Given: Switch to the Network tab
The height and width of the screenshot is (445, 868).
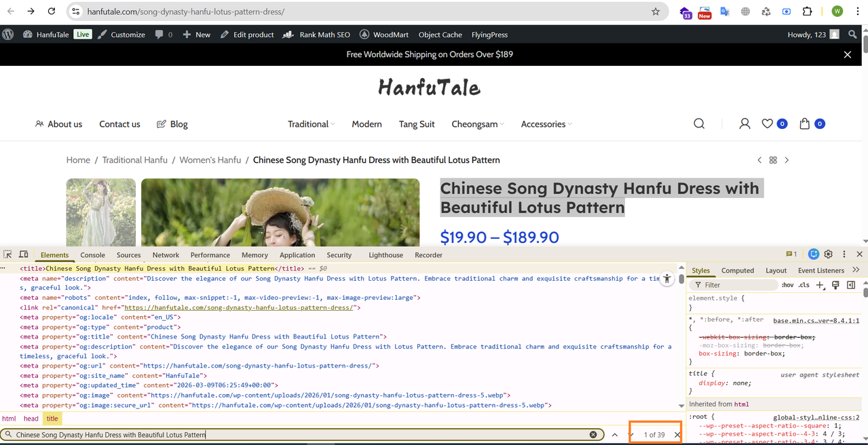Looking at the screenshot, I should (x=166, y=255).
